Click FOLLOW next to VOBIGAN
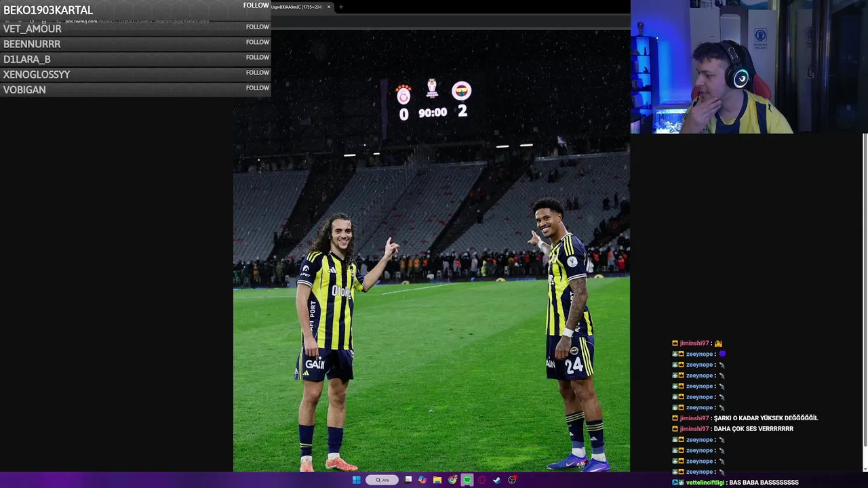 point(258,88)
